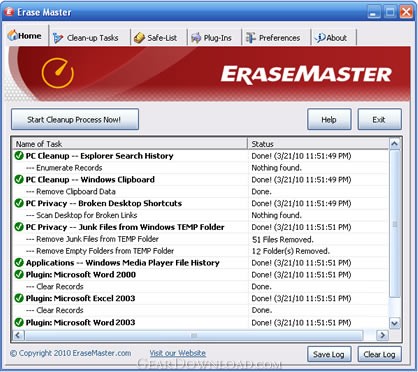Select 'Plugin: Microsoft Excel 2003' row
Viewport: 418px width, 372px height.
click(x=200, y=298)
